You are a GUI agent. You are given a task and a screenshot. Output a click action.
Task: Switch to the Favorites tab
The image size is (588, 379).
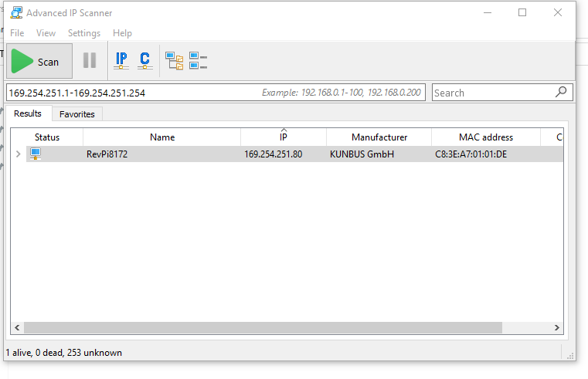coord(76,114)
